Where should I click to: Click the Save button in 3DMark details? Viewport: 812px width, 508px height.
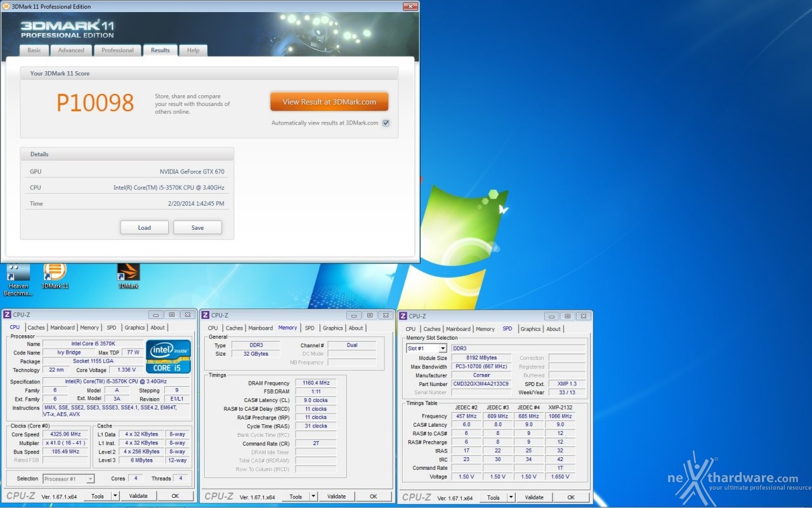[197, 228]
